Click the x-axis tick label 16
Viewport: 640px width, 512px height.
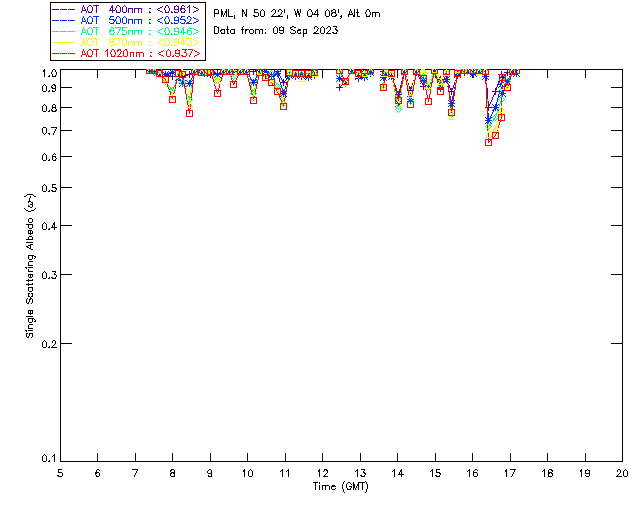473,473
